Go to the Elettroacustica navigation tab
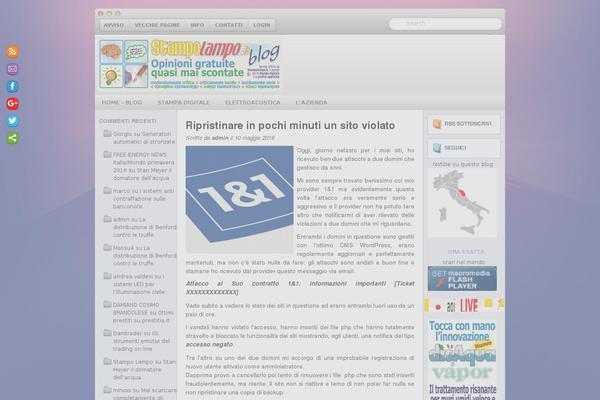The height and width of the screenshot is (400, 600). click(x=253, y=102)
